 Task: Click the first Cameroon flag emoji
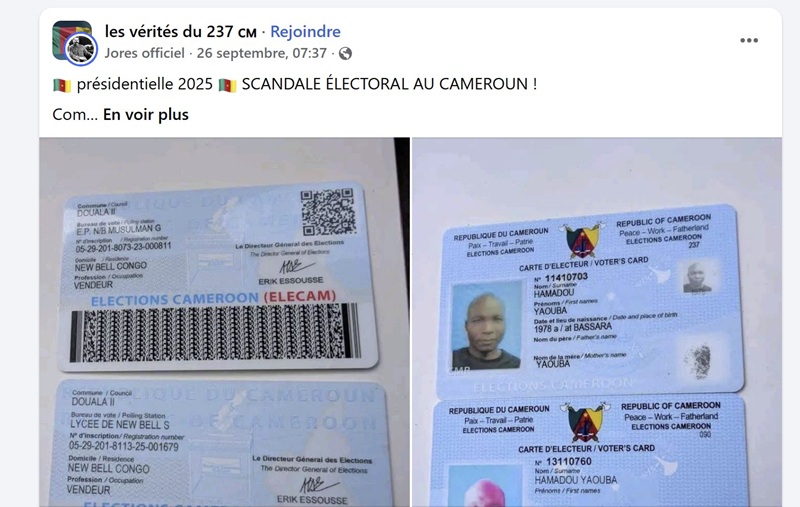[62, 85]
